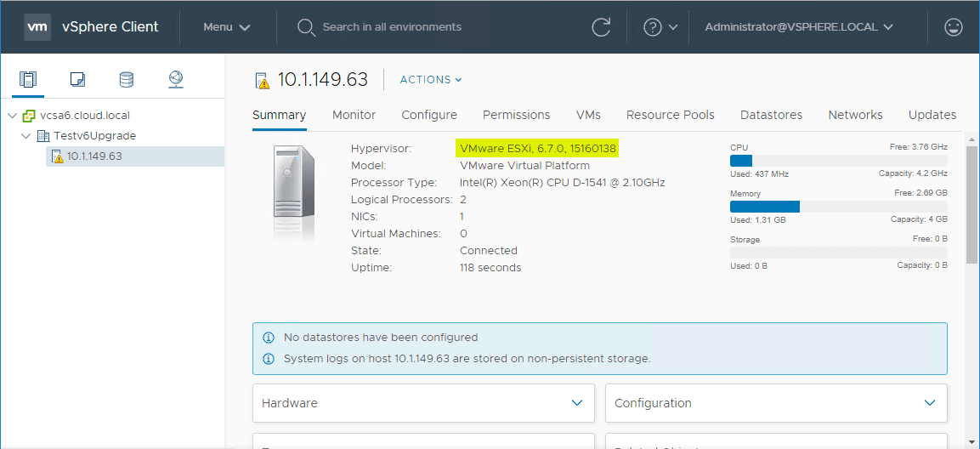The width and height of the screenshot is (980, 449).
Task: Open the help question mark menu
Action: coord(660,27)
